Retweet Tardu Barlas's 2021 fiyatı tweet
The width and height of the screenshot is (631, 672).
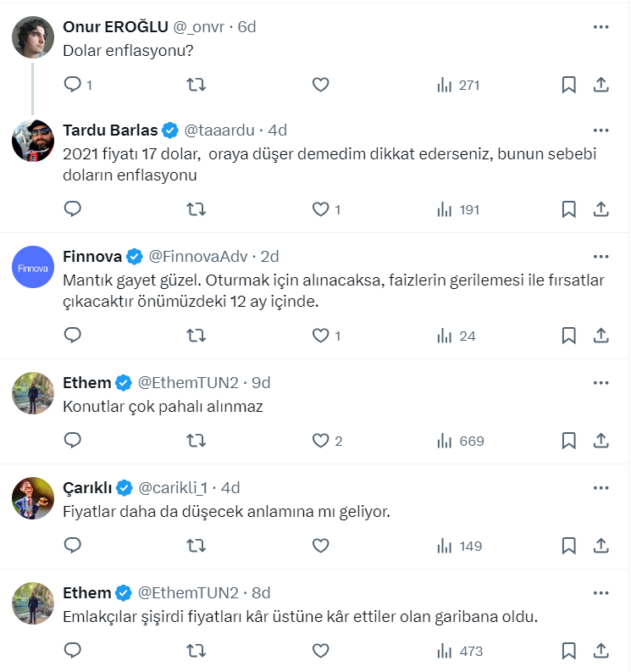[196, 209]
